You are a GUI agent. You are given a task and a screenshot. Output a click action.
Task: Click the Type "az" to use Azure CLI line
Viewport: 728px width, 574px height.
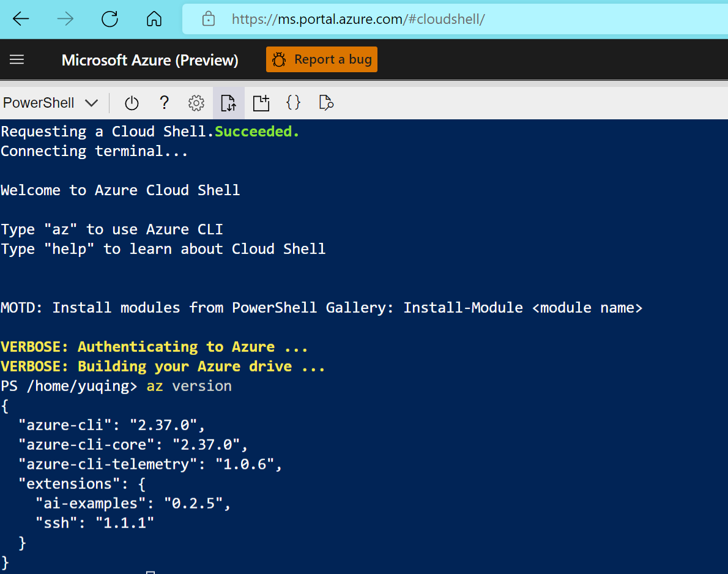tap(112, 229)
